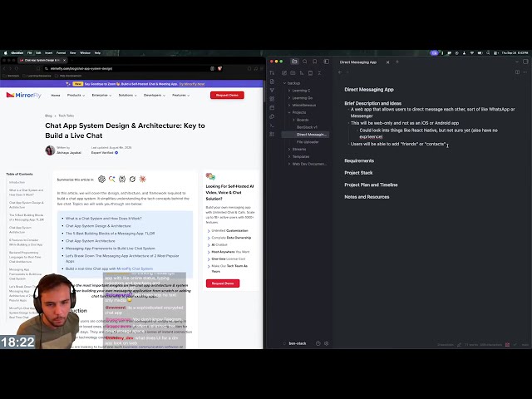532x399 pixels.
Task: Open a new Obsidian tab
Action: (397, 62)
